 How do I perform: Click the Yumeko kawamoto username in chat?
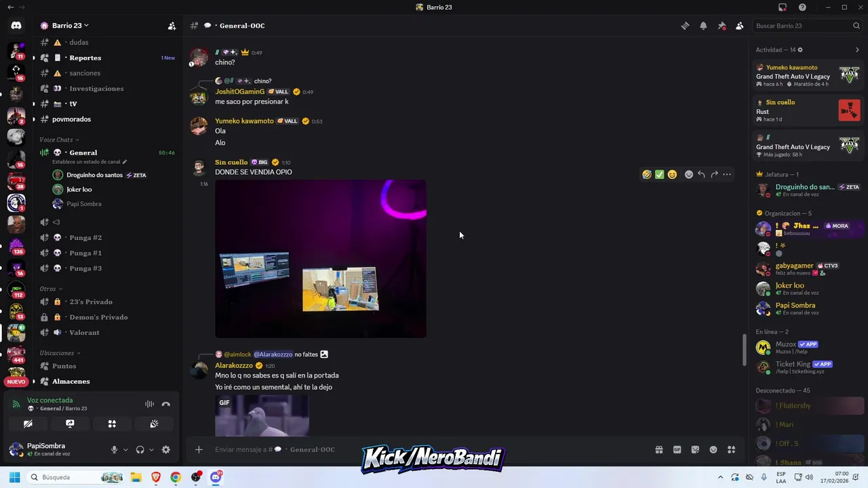click(244, 121)
